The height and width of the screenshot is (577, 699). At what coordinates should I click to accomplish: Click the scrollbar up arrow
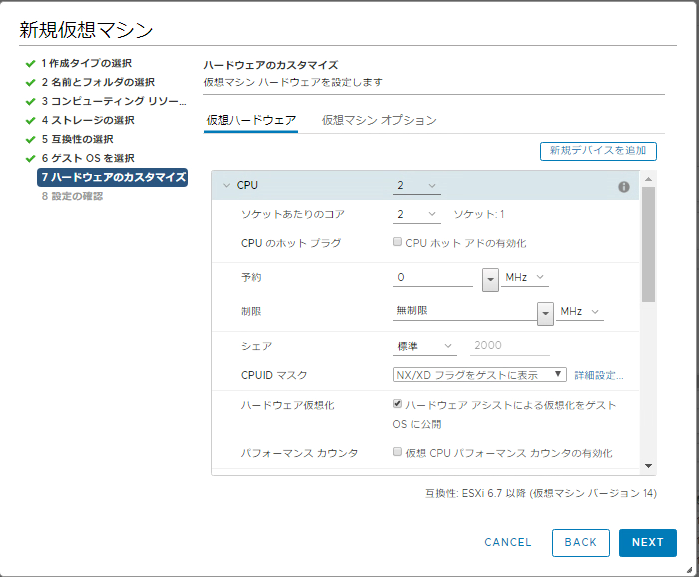tap(649, 179)
